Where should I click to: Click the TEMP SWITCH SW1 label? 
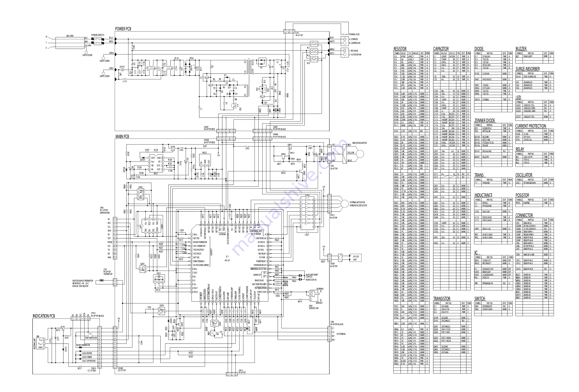tap(91, 338)
